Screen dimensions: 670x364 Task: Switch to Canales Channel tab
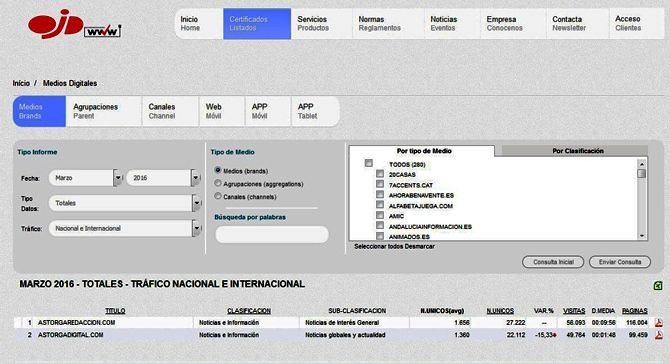point(170,112)
